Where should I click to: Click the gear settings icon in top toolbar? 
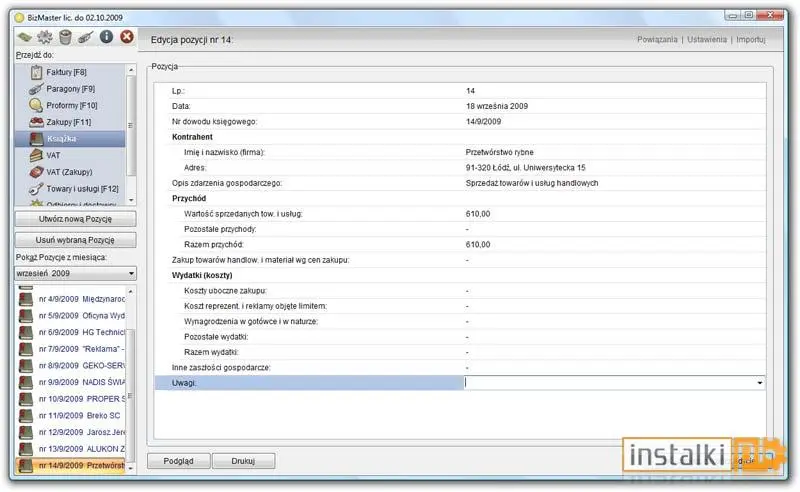[x=45, y=37]
